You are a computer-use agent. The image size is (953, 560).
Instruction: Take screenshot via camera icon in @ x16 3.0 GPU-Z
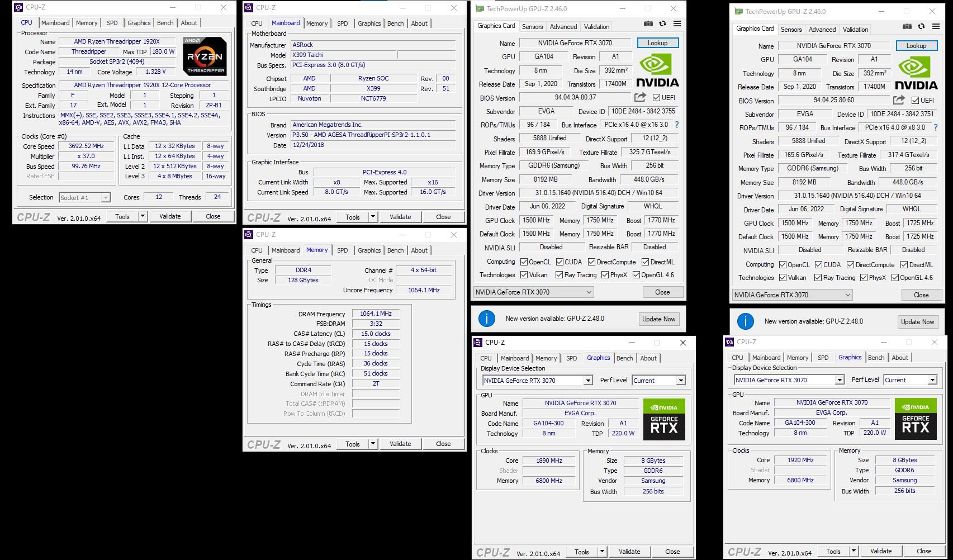point(648,24)
